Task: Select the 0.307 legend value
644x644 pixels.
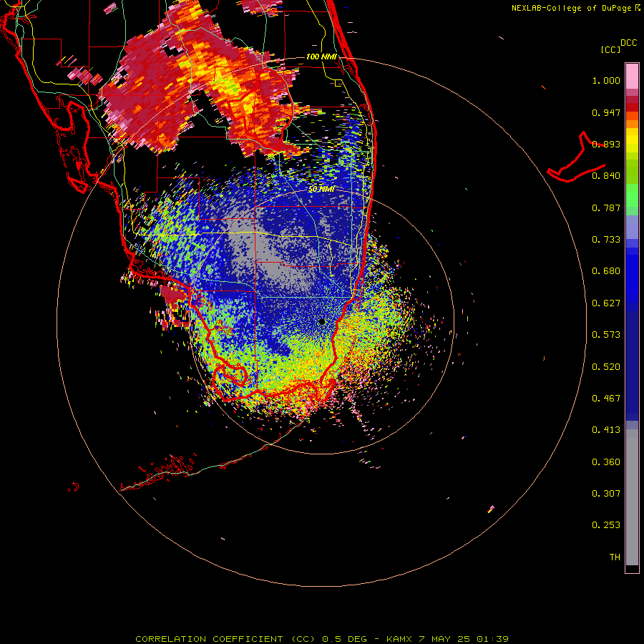Action: point(606,494)
